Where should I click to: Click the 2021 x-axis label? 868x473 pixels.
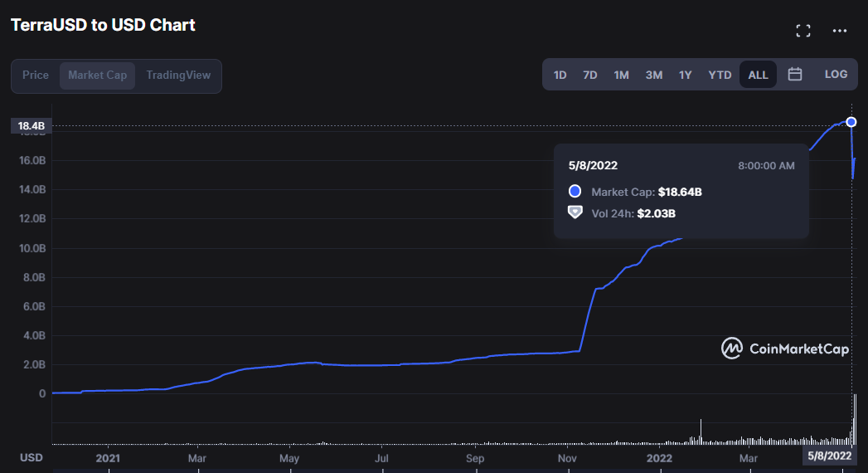[x=108, y=458]
